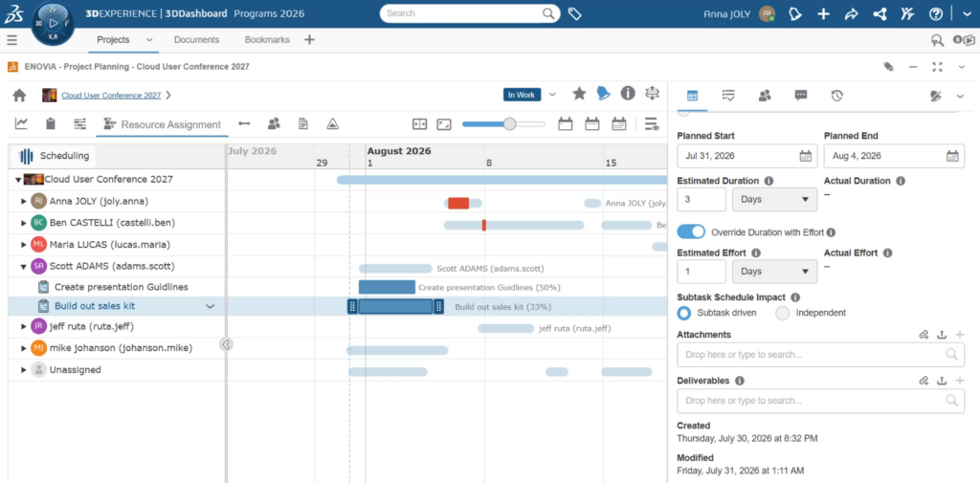Open the project information icon
This screenshot has height=483, width=980.
pyautogui.click(x=628, y=94)
